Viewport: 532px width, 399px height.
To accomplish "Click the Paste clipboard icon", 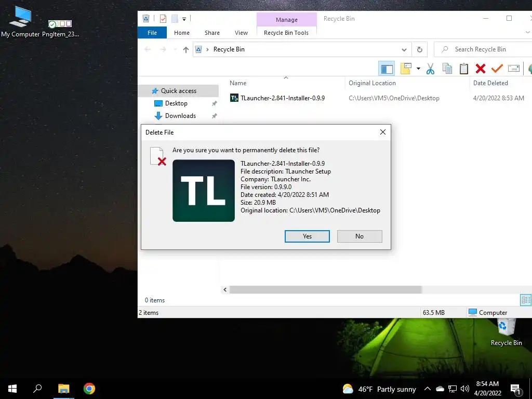I will [464, 69].
